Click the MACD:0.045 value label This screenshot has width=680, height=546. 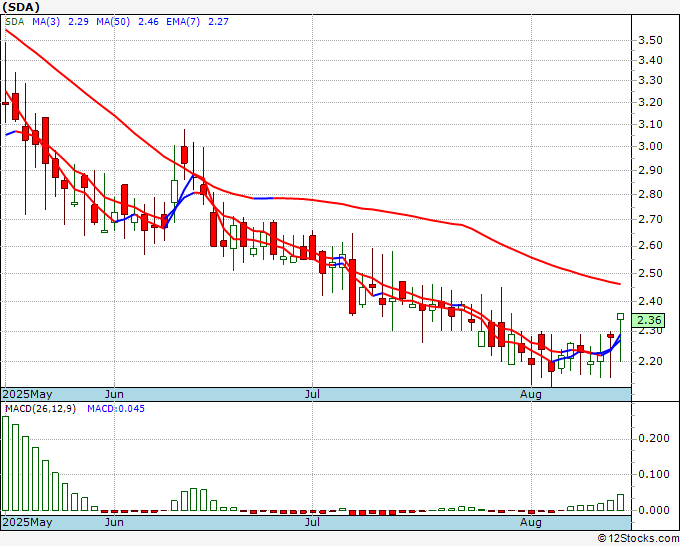116,409
